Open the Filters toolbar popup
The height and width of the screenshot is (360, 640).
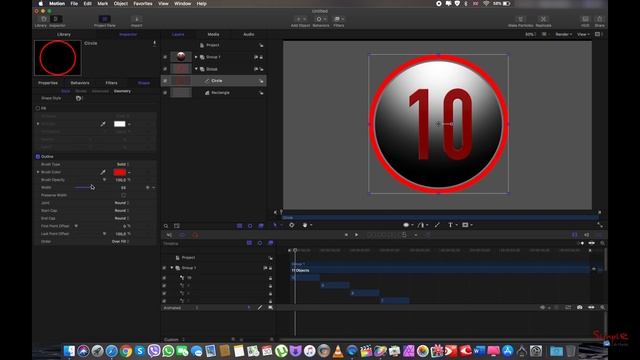click(x=339, y=19)
